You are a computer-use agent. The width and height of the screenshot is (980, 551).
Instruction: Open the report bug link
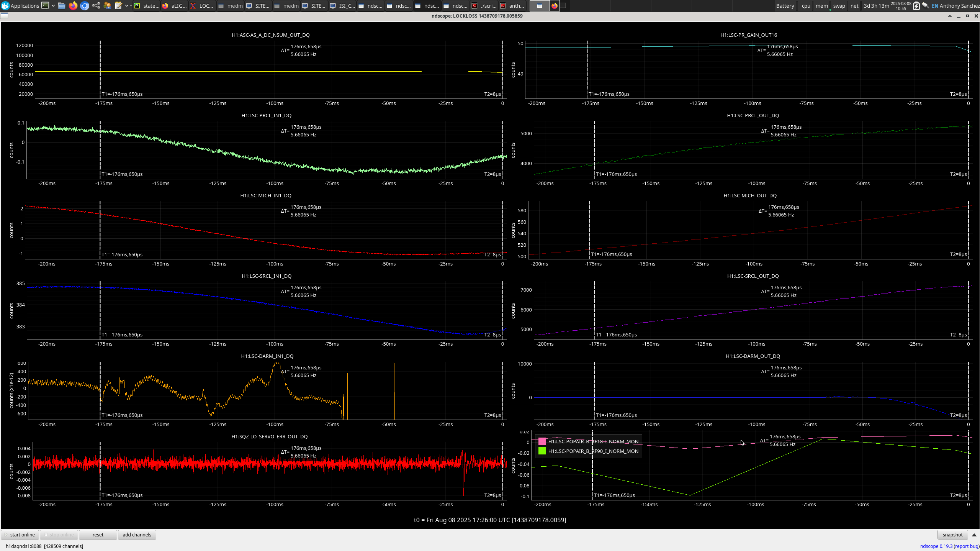(x=966, y=546)
